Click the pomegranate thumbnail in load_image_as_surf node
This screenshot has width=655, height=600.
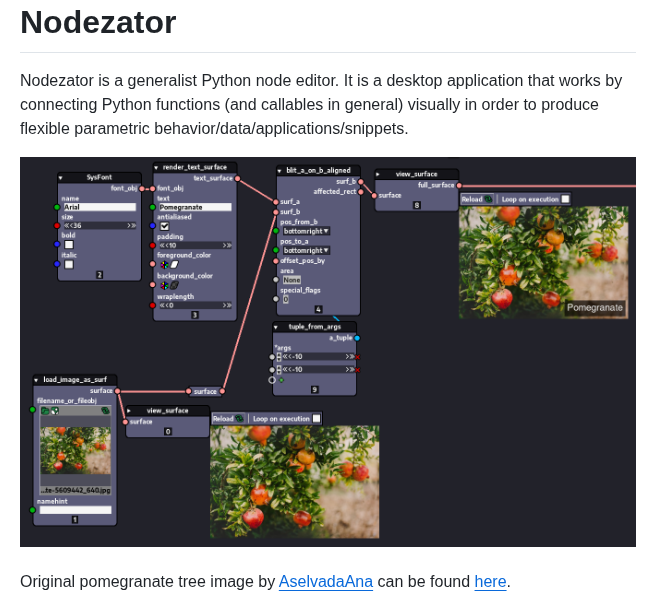point(76,450)
